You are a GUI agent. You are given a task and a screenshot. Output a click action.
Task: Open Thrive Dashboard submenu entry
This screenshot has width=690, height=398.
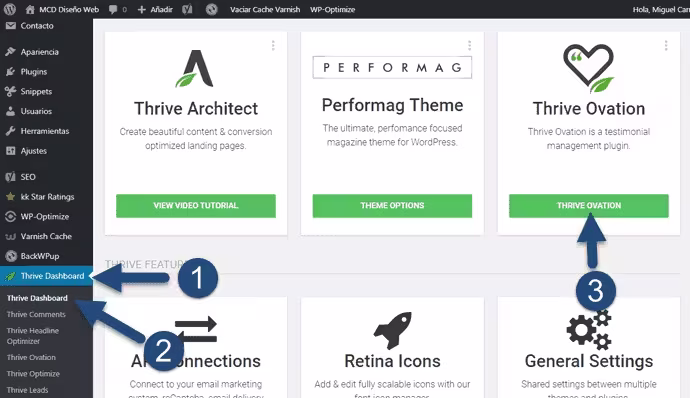tap(37, 298)
